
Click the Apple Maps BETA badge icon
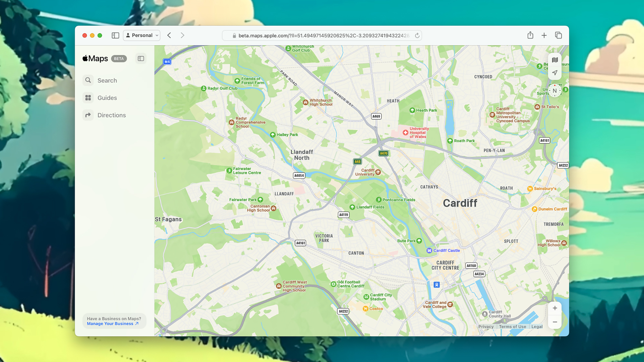[x=118, y=58]
